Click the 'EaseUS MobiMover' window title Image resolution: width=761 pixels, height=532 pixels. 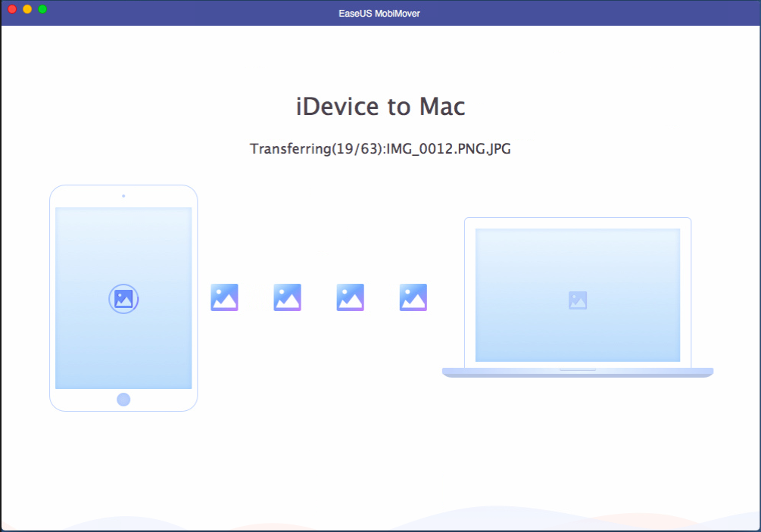click(x=379, y=14)
